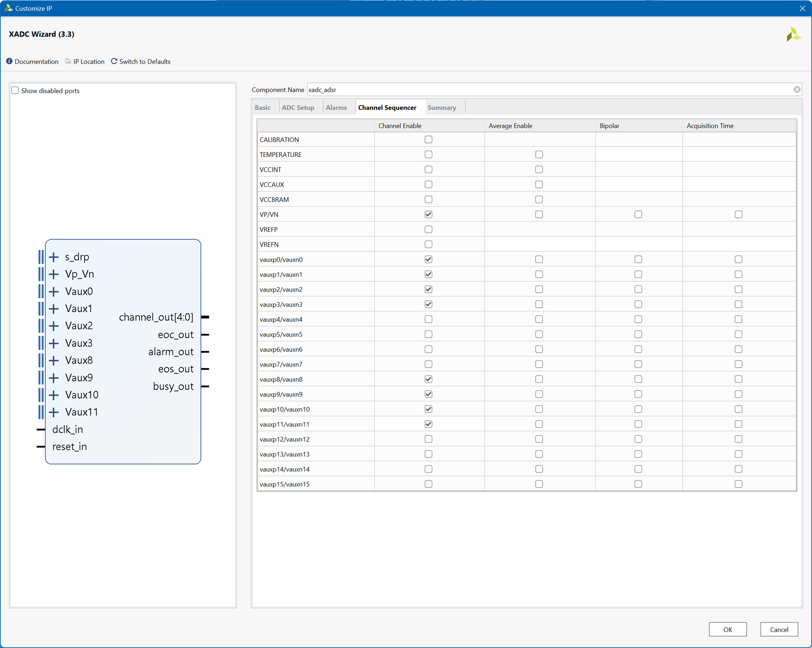Toggle Acquisition Time for vauxp10/vauxn10

[738, 409]
